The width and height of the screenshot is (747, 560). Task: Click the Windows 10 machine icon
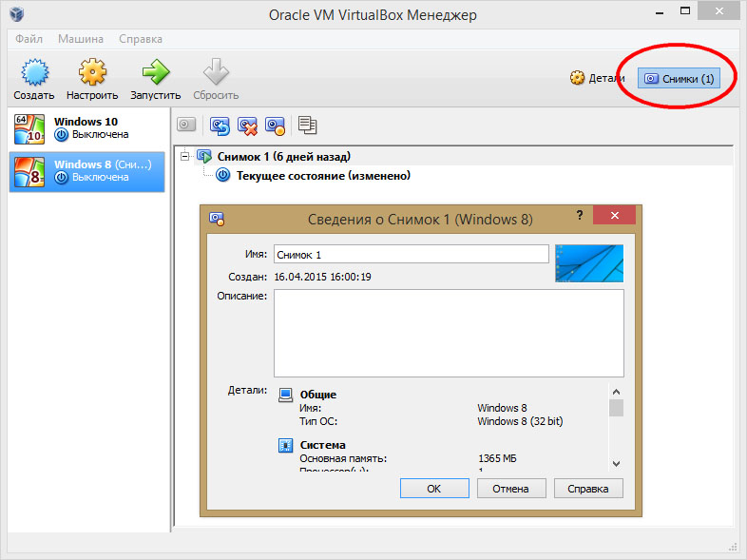(29, 128)
